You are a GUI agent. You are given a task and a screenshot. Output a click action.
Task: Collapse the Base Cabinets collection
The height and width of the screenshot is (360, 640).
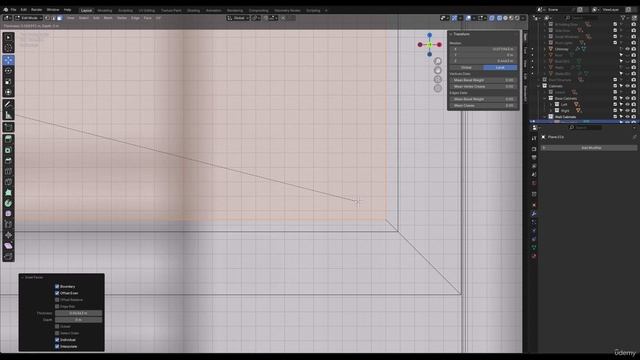545,98
